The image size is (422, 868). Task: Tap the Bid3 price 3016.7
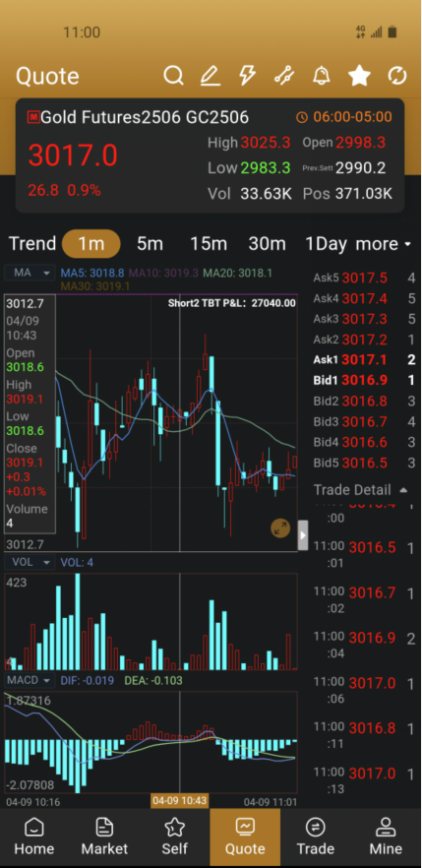point(365,422)
